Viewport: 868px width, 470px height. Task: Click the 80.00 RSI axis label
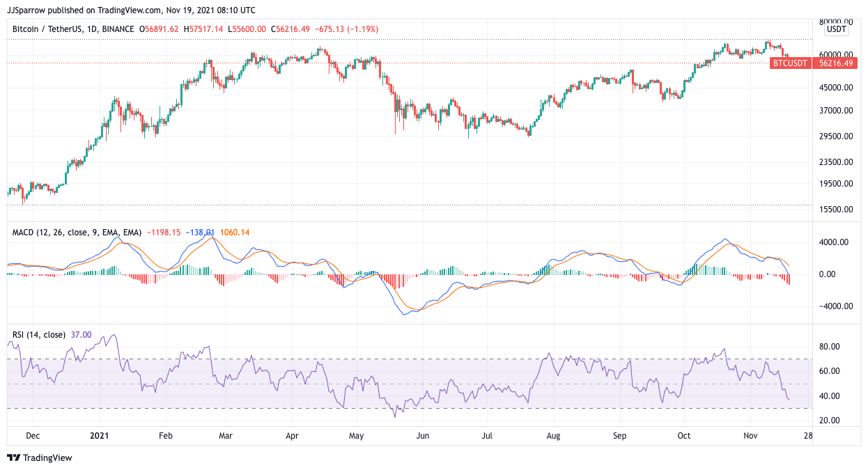(829, 347)
